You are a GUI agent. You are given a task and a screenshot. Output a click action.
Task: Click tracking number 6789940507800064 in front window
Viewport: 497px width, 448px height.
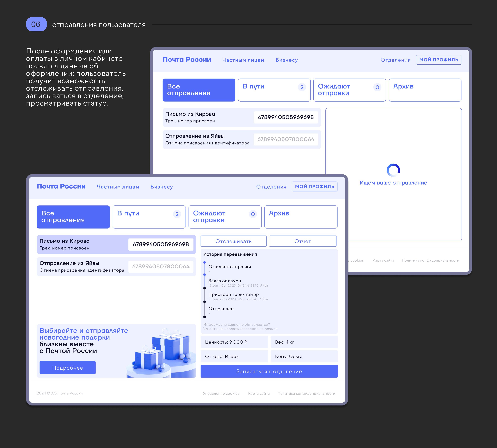click(x=161, y=266)
